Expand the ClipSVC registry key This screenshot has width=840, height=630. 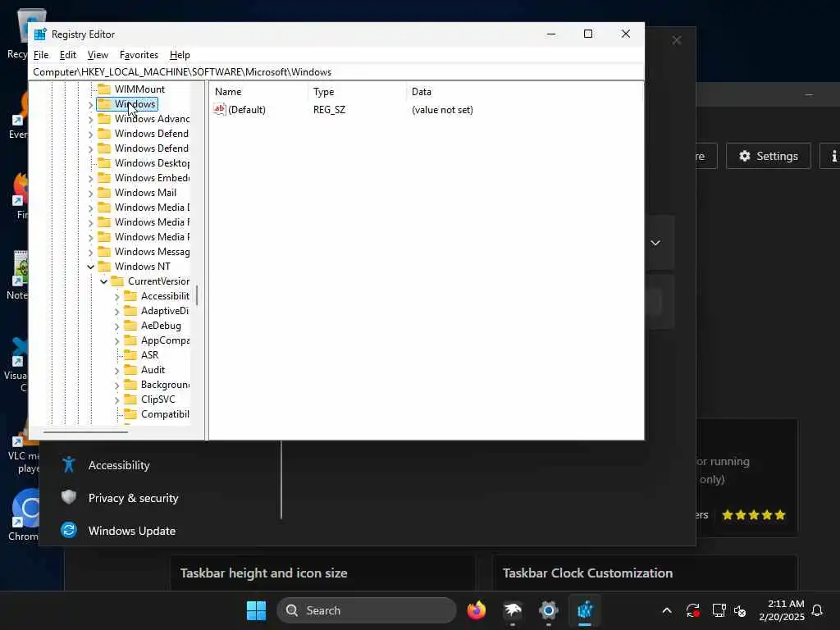point(116,400)
